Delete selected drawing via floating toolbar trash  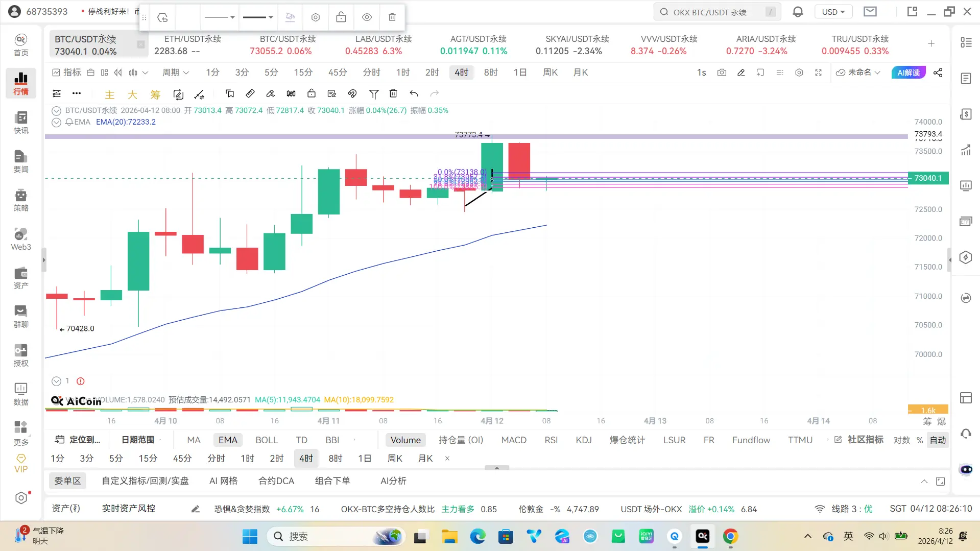click(392, 17)
